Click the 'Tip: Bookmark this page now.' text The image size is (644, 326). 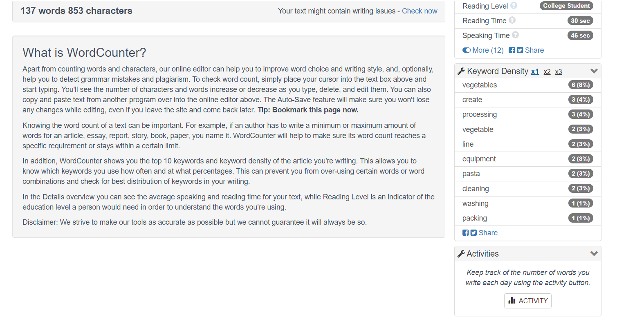(308, 110)
